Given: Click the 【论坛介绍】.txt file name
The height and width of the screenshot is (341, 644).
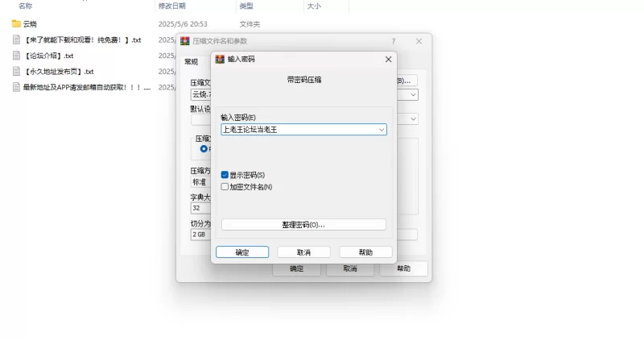Looking at the screenshot, I should (x=48, y=56).
